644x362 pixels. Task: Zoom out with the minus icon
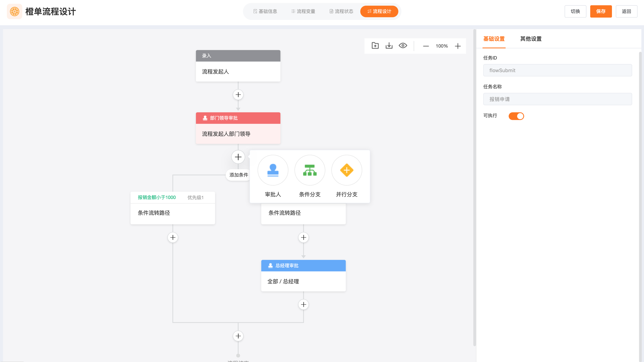(426, 46)
